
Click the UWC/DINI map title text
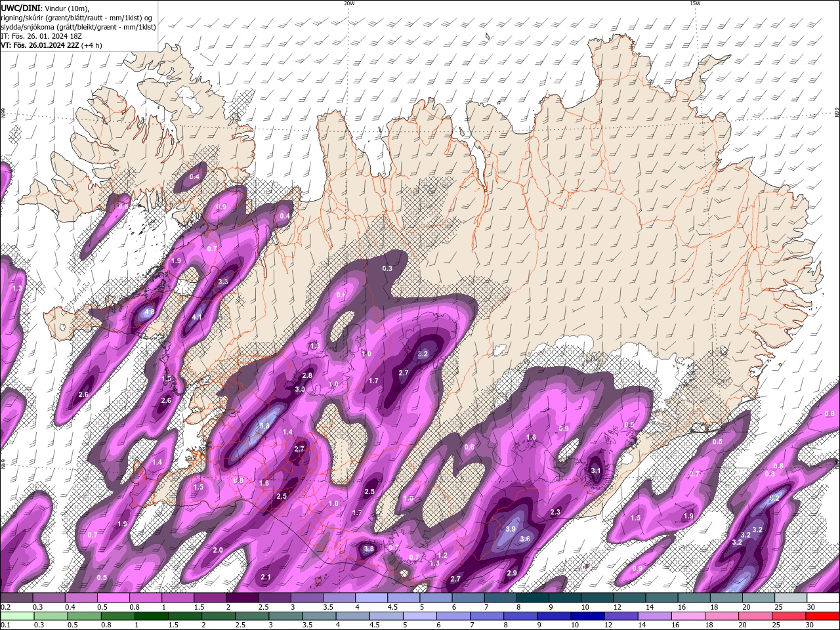[x=21, y=7]
